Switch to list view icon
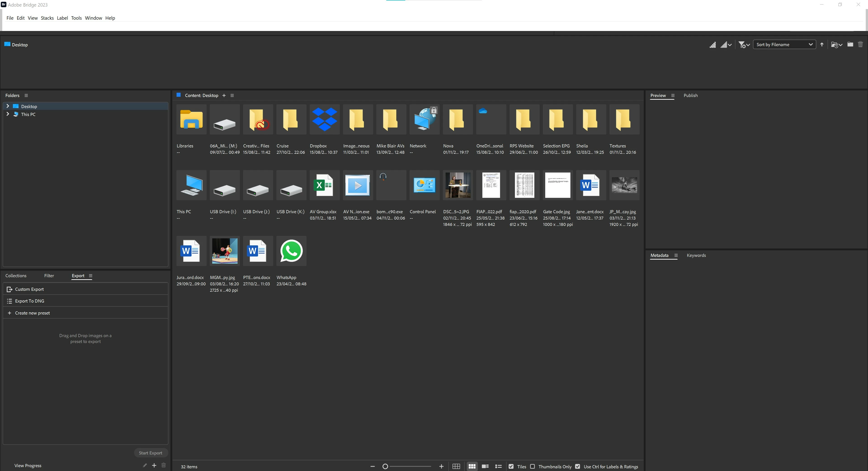The height and width of the screenshot is (471, 868). point(498,466)
